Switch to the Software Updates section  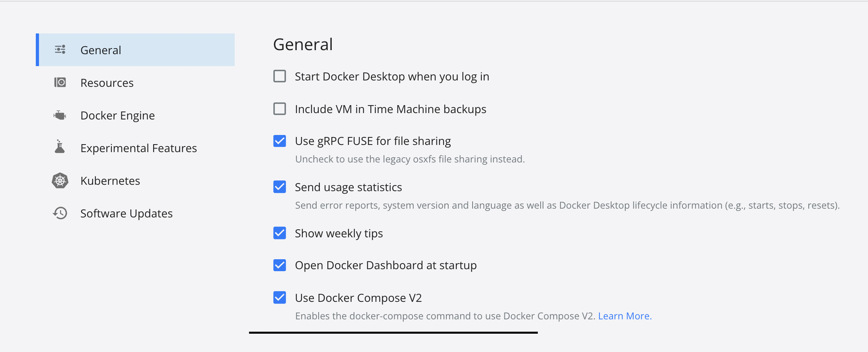(x=127, y=213)
